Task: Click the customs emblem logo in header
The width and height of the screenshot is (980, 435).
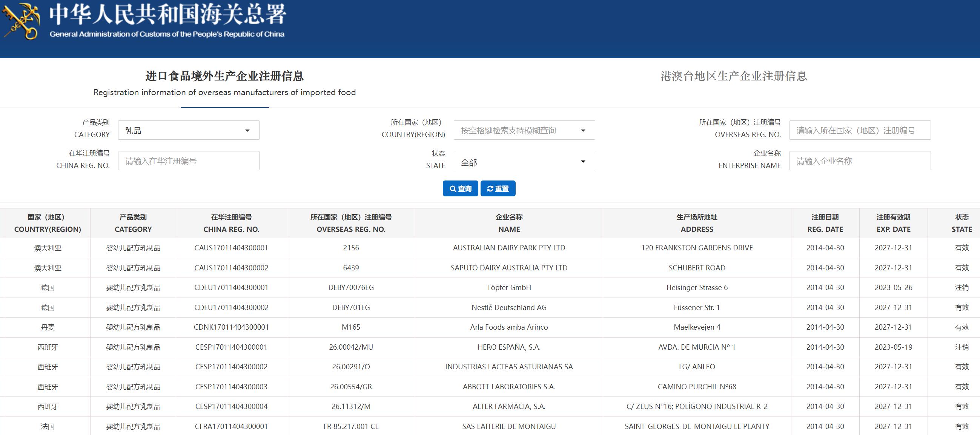Action: tap(21, 21)
